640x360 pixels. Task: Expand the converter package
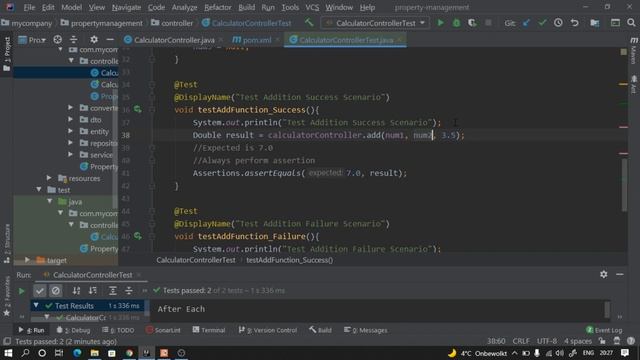71,108
